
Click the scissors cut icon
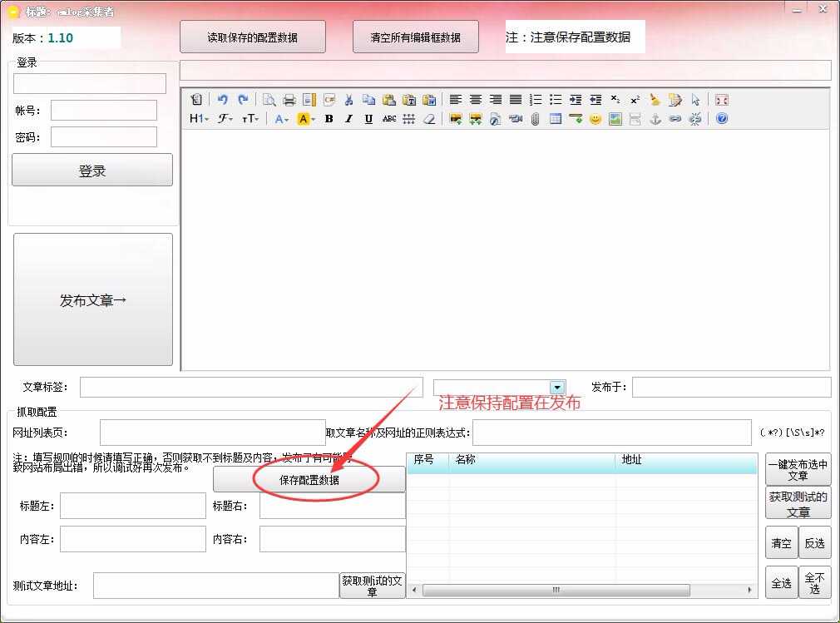click(348, 99)
